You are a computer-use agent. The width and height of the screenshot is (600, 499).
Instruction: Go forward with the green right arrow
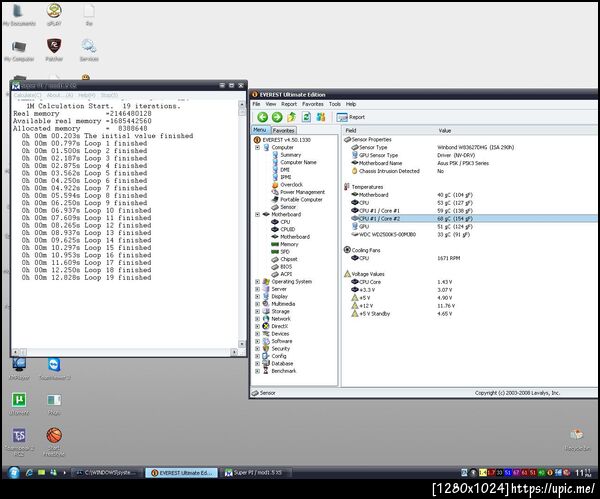(277, 117)
